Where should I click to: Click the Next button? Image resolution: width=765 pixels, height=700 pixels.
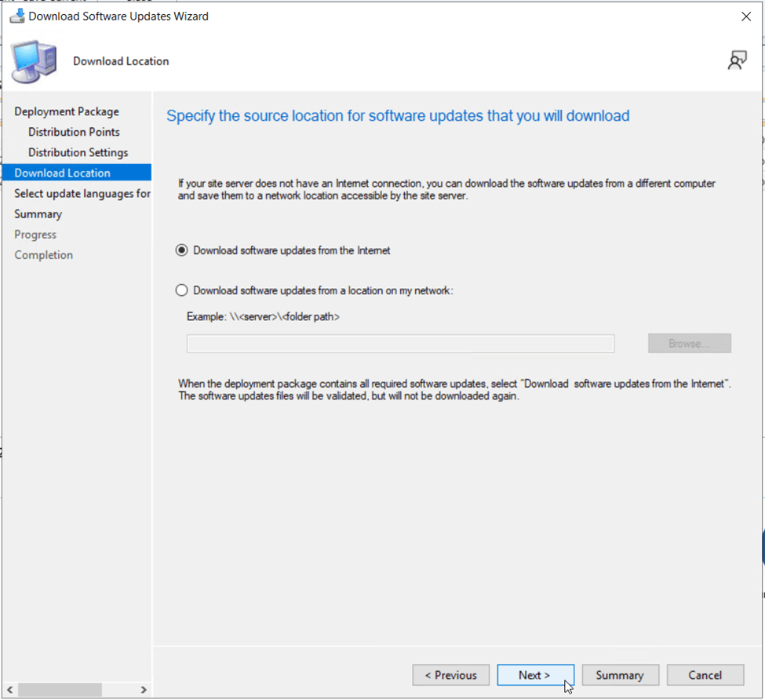click(x=535, y=675)
